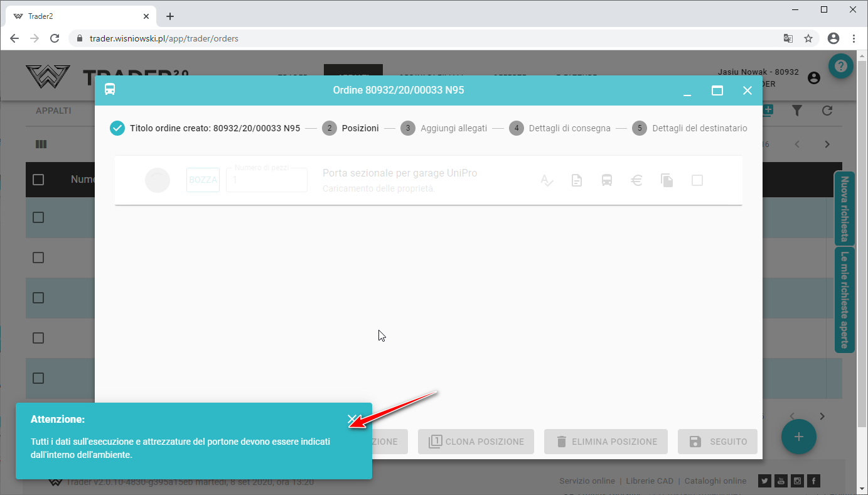The image size is (868, 495).
Task: Click the spell-check validation icon in position row
Action: [x=547, y=180]
